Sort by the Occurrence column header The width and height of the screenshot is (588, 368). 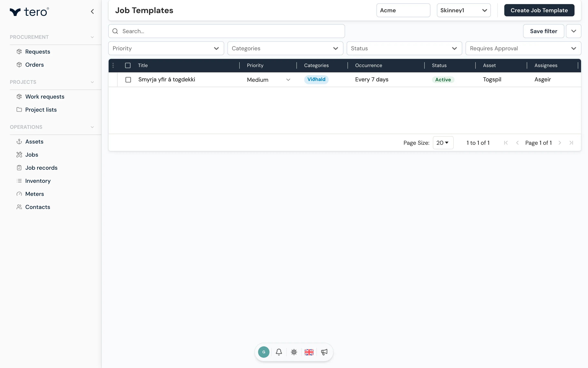369,65
